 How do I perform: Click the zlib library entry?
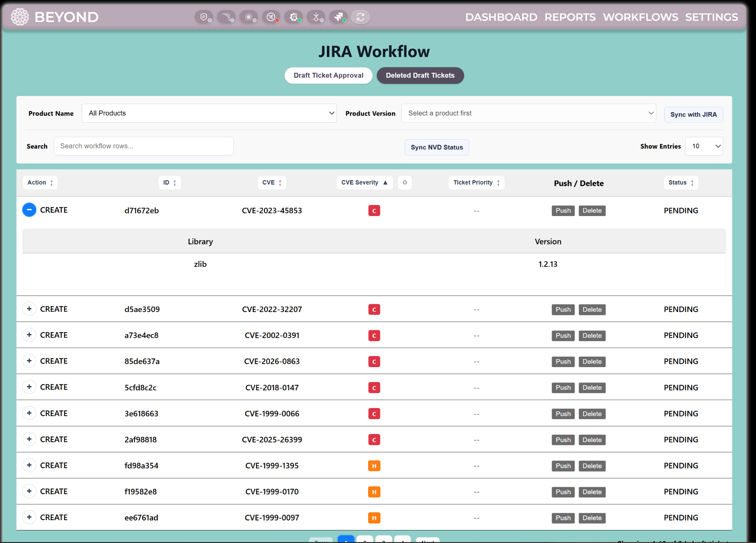[x=200, y=264]
